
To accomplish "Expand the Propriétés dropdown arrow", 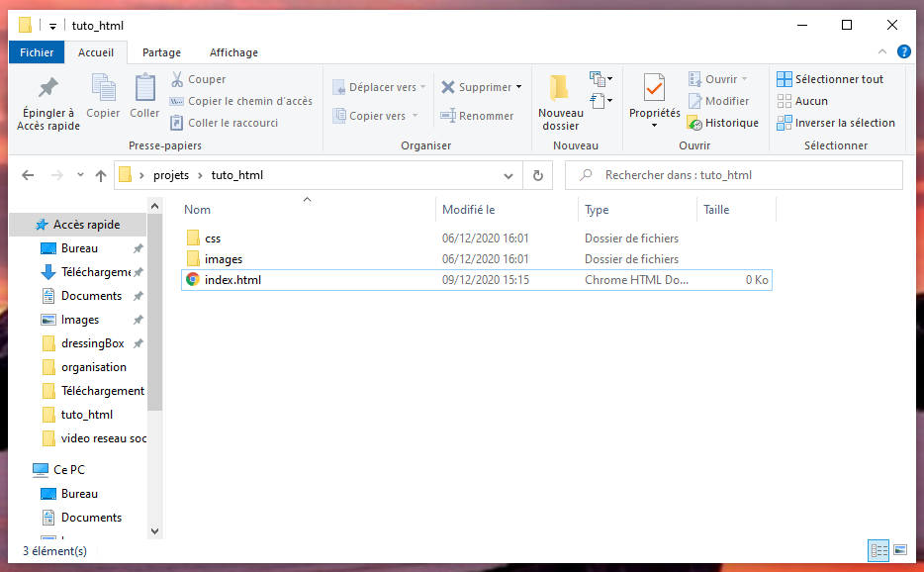I will tap(654, 126).
